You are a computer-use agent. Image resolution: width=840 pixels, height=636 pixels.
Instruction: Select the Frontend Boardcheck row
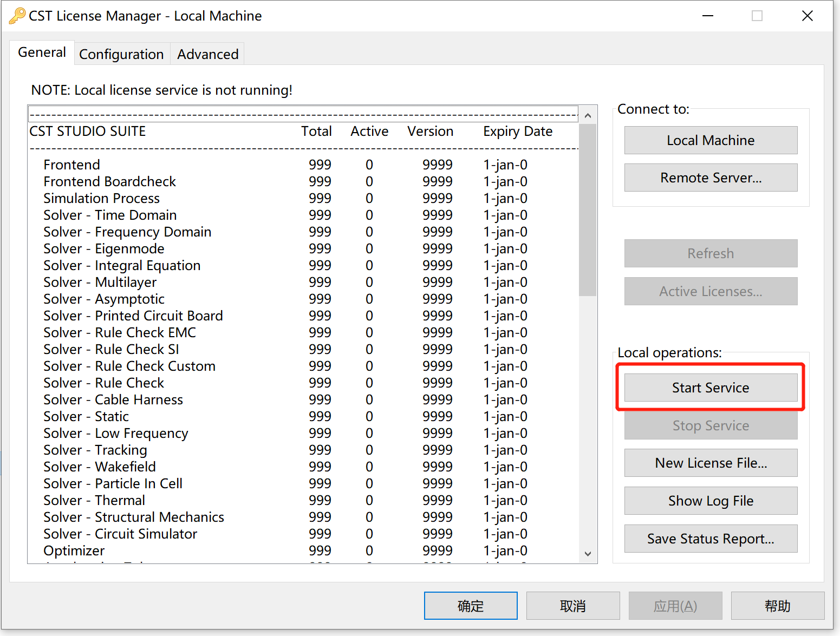(303, 181)
